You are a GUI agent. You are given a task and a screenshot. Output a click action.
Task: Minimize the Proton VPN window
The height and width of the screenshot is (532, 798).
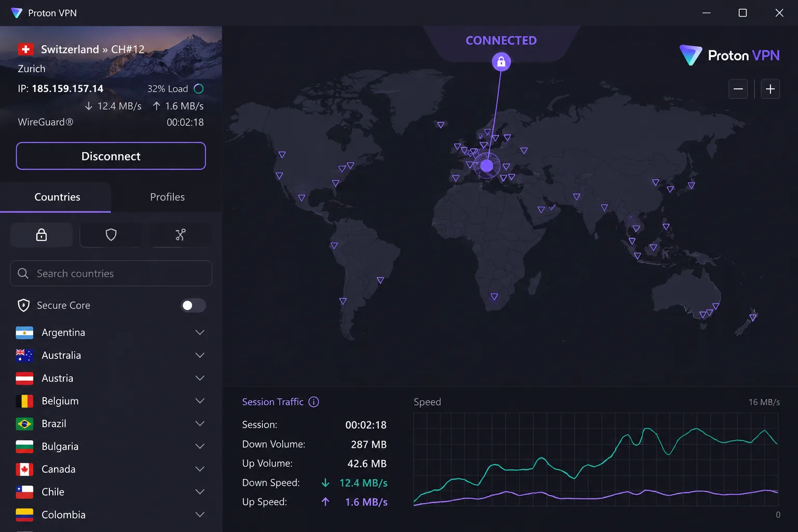[x=707, y=13]
